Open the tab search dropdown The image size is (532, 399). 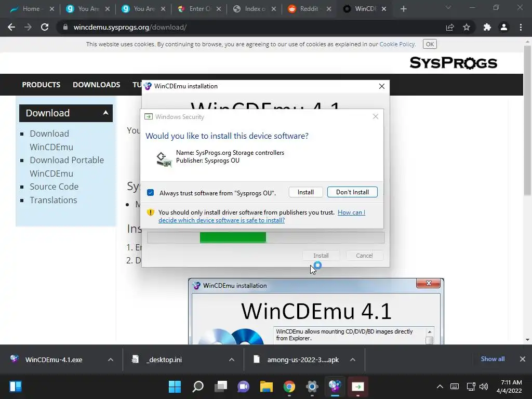click(x=448, y=7)
